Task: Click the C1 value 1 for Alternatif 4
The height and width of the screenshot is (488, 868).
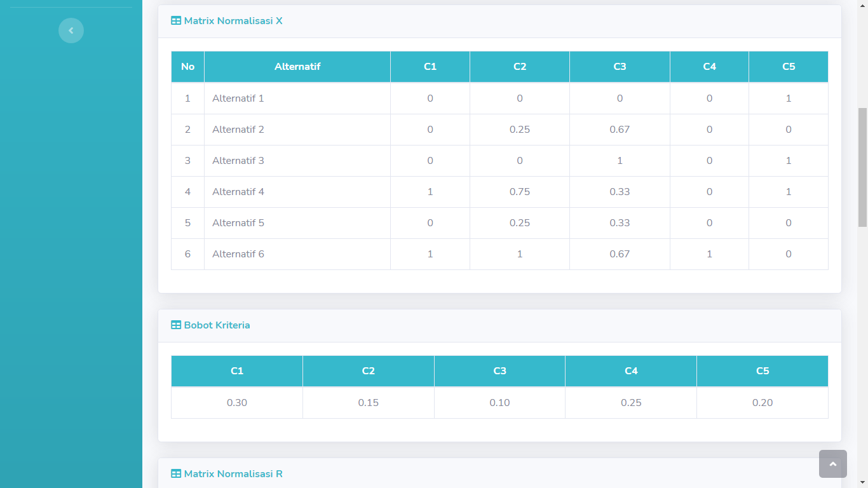Action: 430,192
